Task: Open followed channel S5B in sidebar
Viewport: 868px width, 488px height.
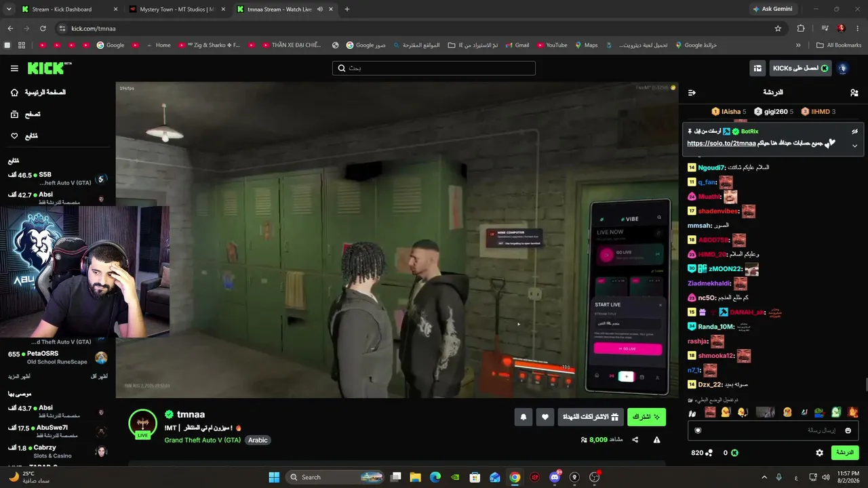Action: click(58, 179)
